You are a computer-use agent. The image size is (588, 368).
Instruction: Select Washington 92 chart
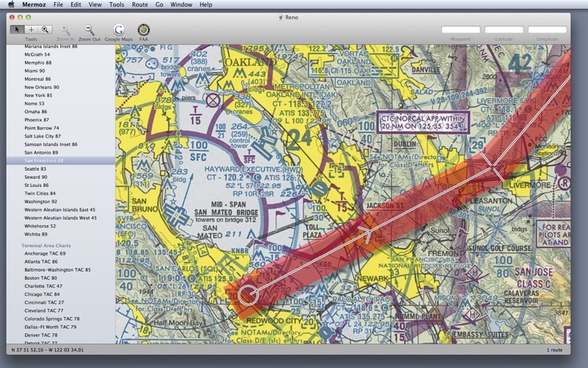click(40, 202)
